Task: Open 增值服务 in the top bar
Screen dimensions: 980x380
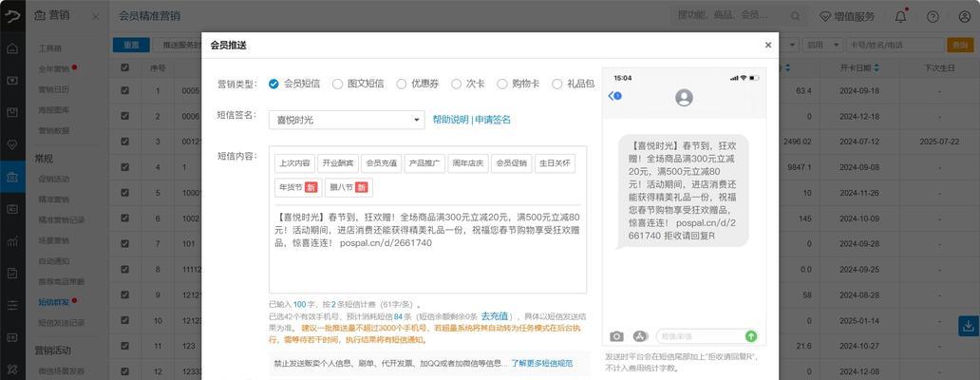Action: click(847, 17)
